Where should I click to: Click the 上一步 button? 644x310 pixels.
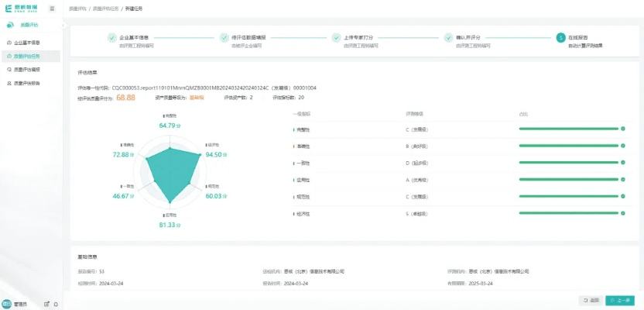point(621,300)
